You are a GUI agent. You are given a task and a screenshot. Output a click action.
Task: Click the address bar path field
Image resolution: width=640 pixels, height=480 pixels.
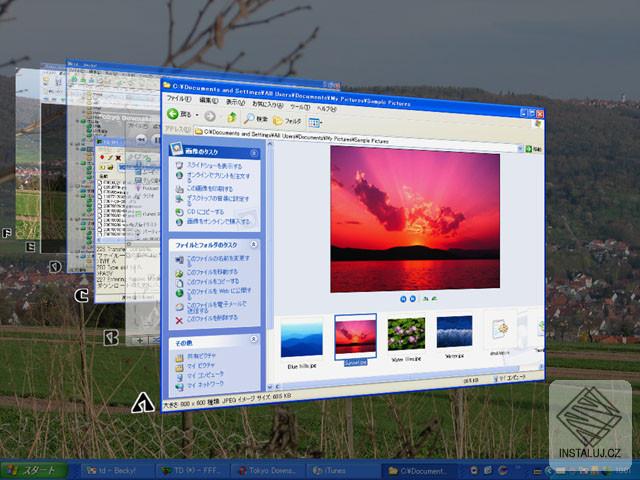click(x=355, y=140)
